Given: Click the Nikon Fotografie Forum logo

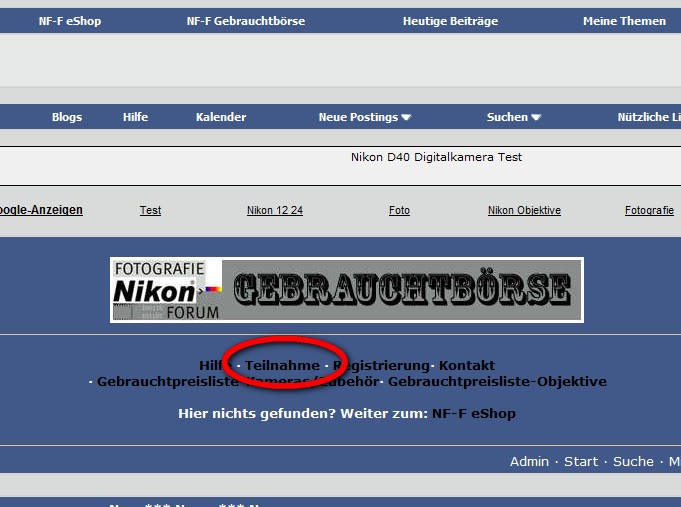Looking at the screenshot, I should [167, 290].
